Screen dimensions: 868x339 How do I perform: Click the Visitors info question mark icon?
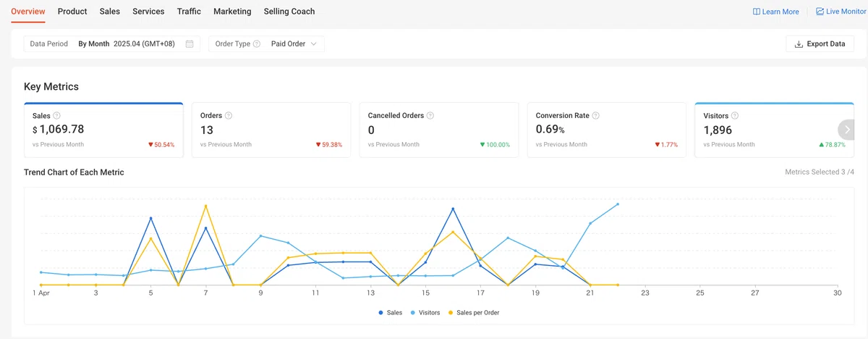[735, 116]
